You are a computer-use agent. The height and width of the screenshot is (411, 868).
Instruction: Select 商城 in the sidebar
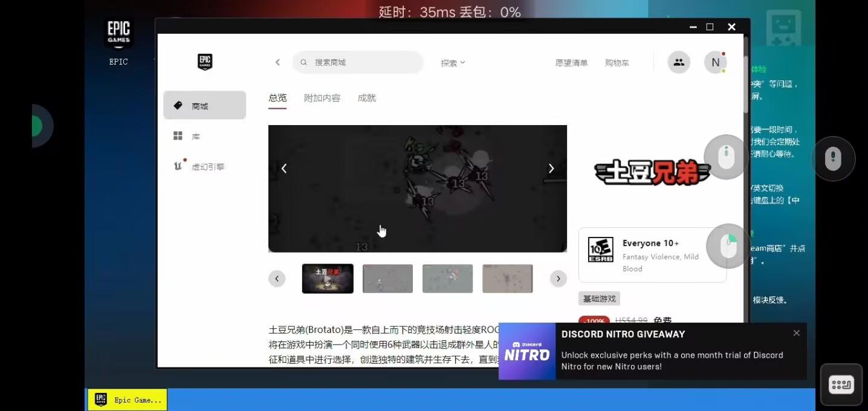tap(204, 106)
